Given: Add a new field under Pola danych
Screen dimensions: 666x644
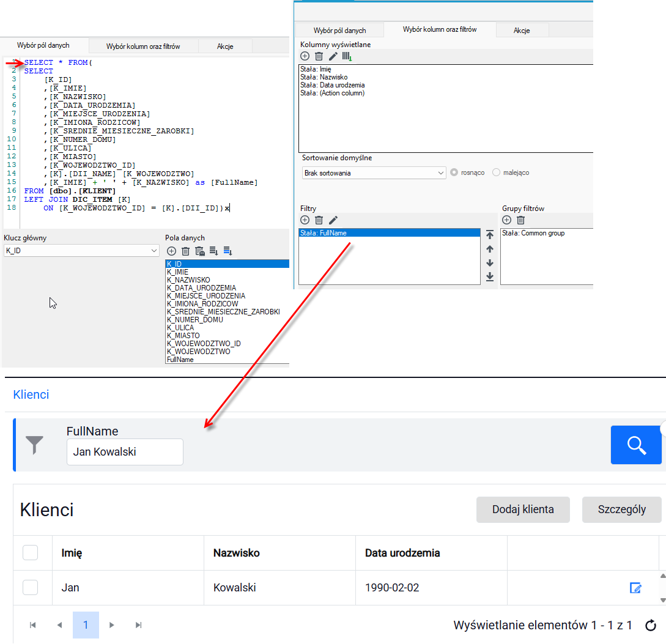Looking at the screenshot, I should click(x=172, y=251).
